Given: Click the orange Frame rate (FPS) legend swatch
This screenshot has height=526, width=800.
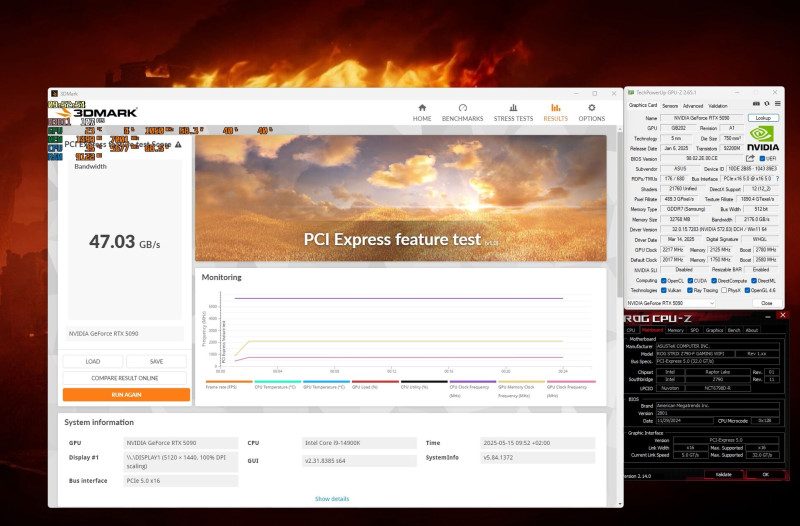Looking at the screenshot, I should pos(229,382).
